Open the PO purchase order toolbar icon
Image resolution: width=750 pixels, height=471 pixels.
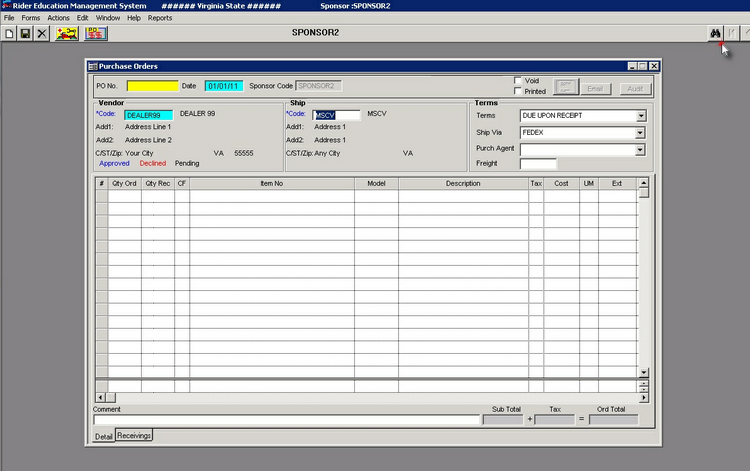click(x=96, y=33)
